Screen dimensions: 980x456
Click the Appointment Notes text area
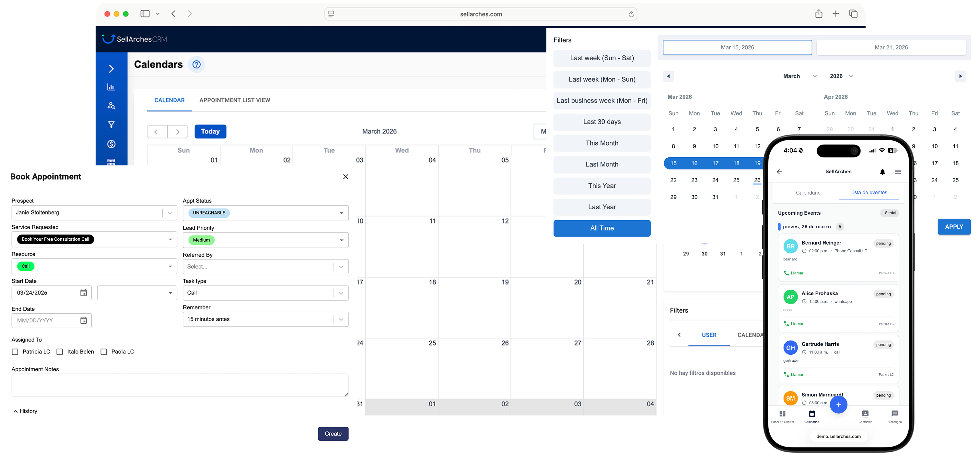180,385
